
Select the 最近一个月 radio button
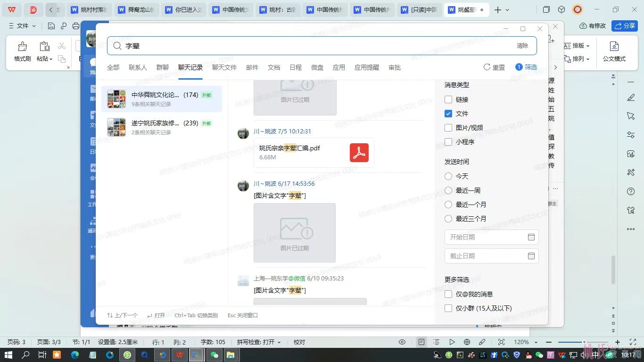coord(448,205)
